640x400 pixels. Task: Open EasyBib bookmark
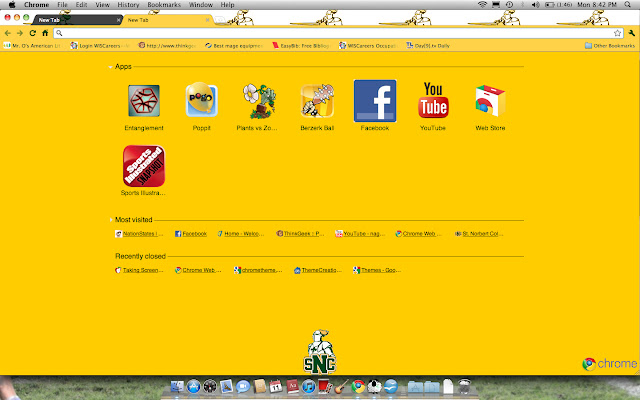(x=301, y=46)
